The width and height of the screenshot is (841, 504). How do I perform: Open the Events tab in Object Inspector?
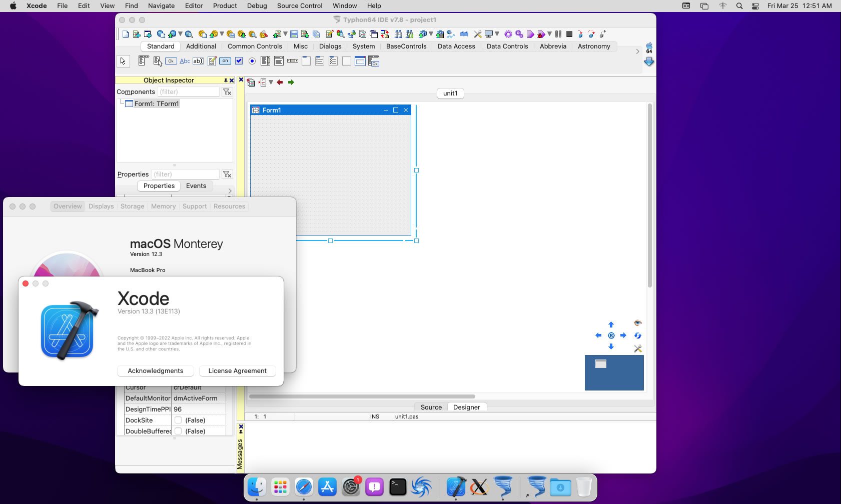click(196, 186)
